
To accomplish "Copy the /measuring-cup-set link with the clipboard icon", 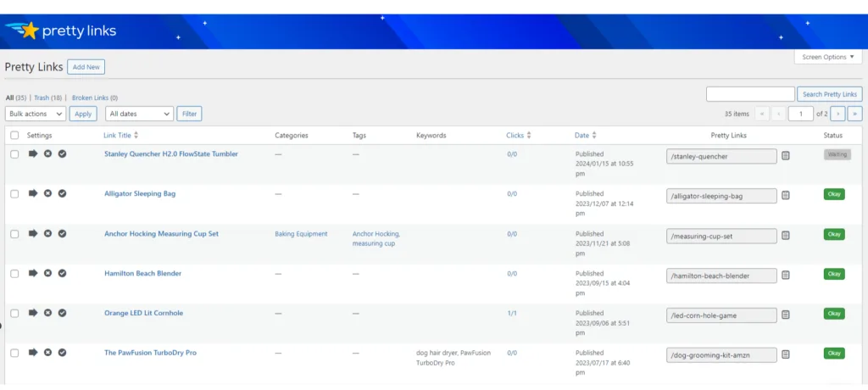I will click(786, 235).
